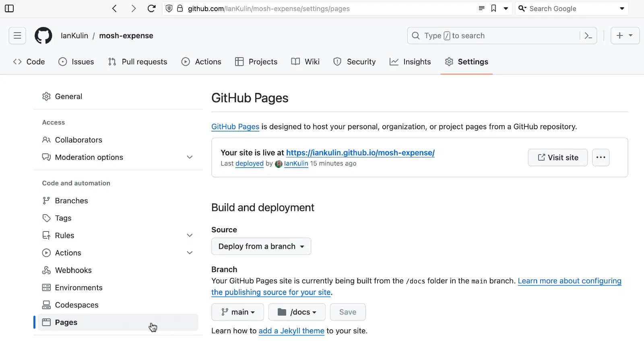Image resolution: width=644 pixels, height=341 pixels.
Task: Open the GitHub homepage logo
Action: coord(43,35)
